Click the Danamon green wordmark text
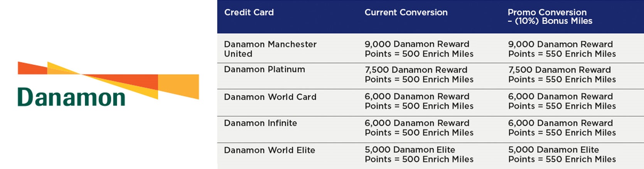644x169 pixels. pyautogui.click(x=71, y=97)
